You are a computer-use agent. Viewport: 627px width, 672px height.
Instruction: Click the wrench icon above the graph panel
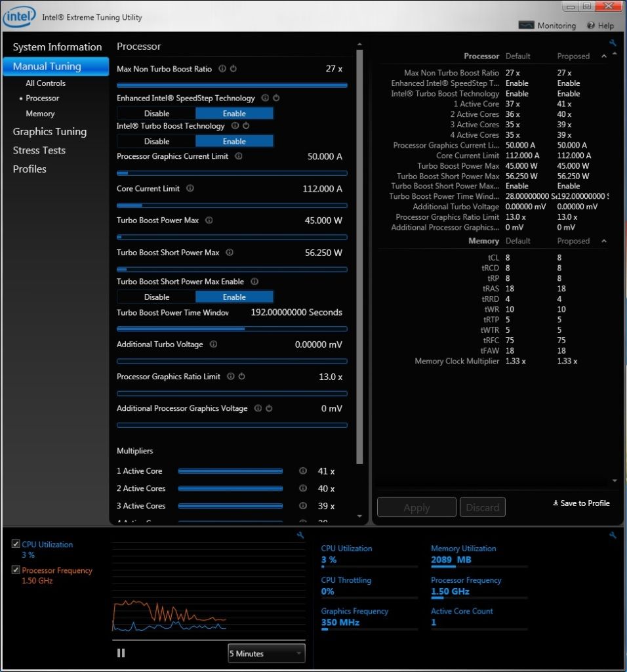click(x=300, y=535)
